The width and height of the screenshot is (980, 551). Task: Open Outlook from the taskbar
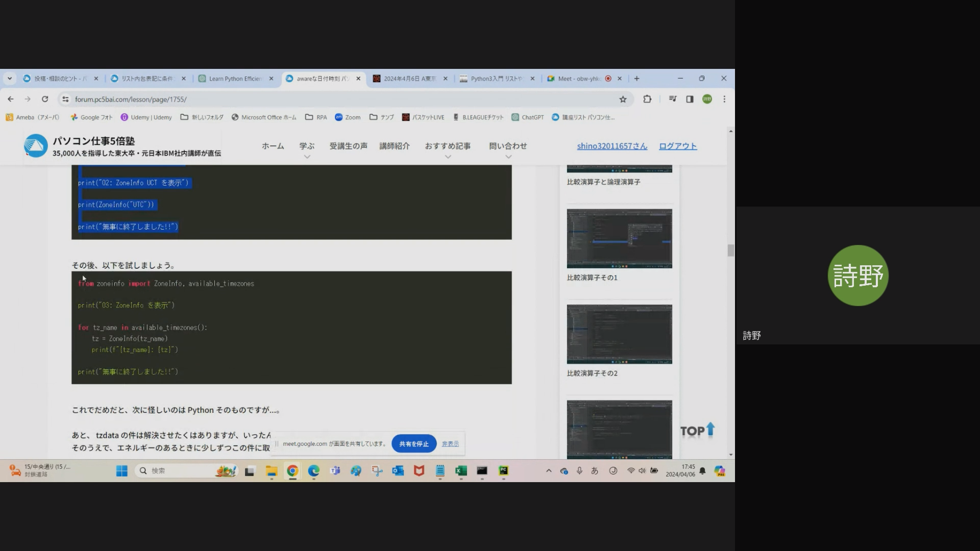398,470
